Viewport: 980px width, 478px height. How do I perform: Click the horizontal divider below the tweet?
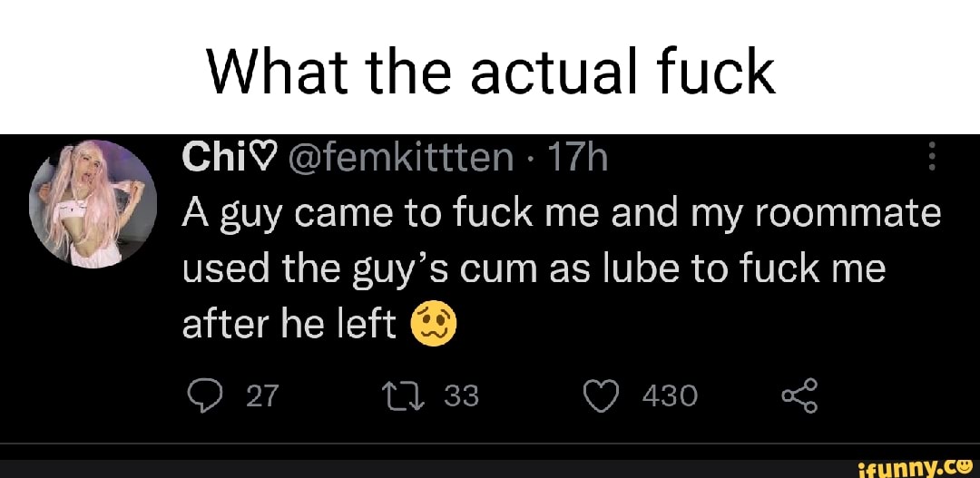tap(490, 444)
